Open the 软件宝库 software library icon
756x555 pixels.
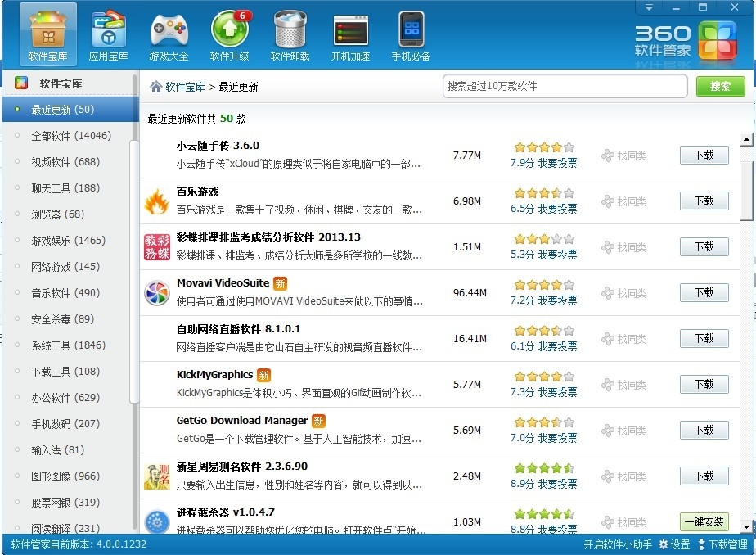coord(47,29)
